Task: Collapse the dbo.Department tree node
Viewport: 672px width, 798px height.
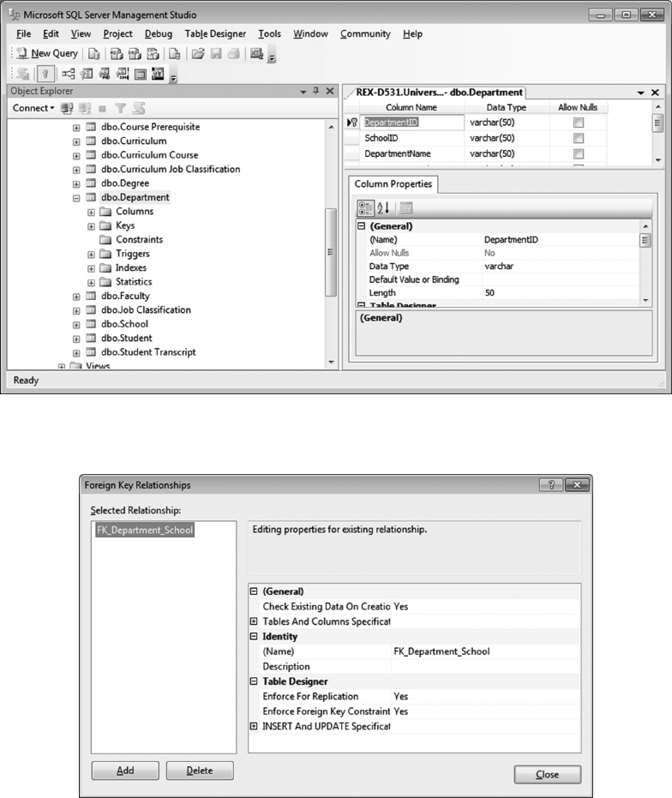Action: click(x=75, y=198)
